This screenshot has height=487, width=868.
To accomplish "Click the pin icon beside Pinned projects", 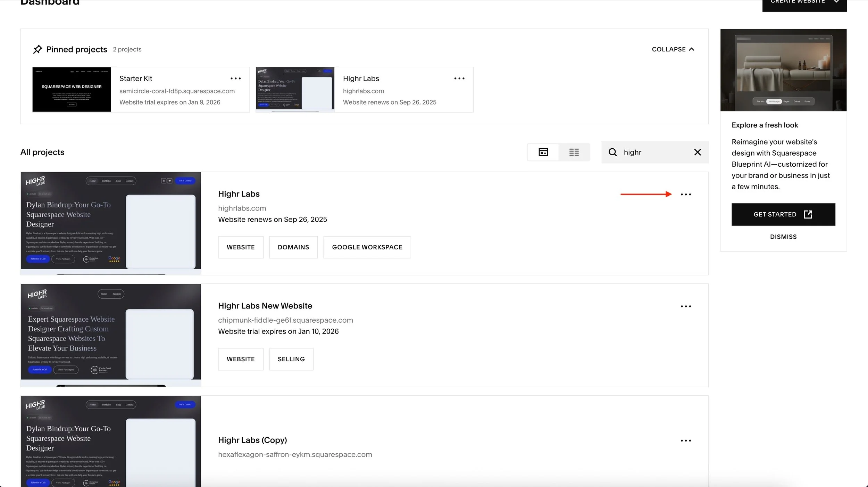I will click(37, 49).
